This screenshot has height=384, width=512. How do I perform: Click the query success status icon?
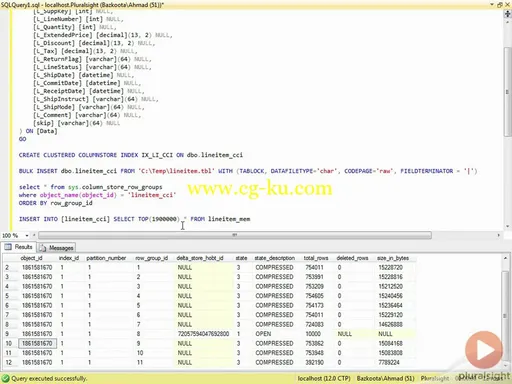click(5, 378)
